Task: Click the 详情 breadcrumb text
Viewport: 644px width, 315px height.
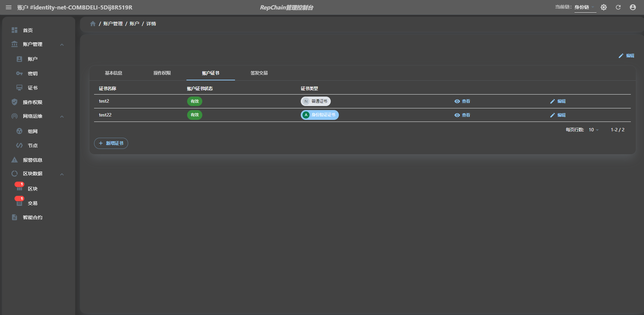Action: (151, 24)
